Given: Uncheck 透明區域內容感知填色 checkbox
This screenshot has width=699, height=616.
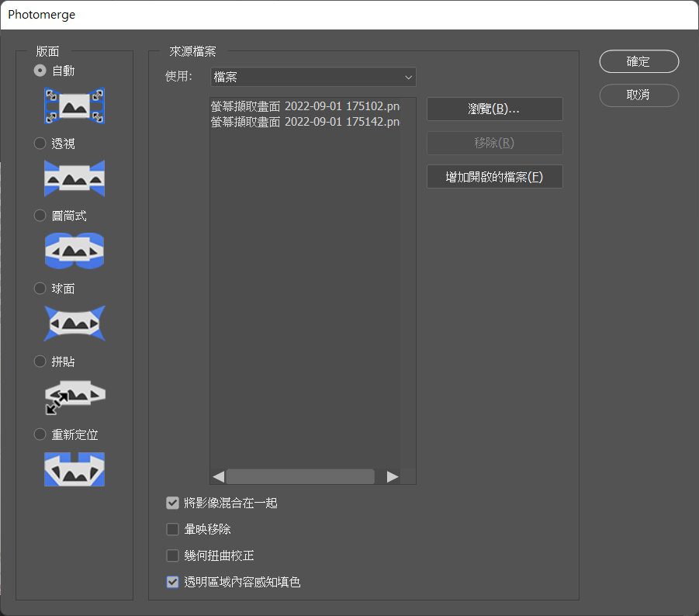Looking at the screenshot, I should tap(172, 582).
